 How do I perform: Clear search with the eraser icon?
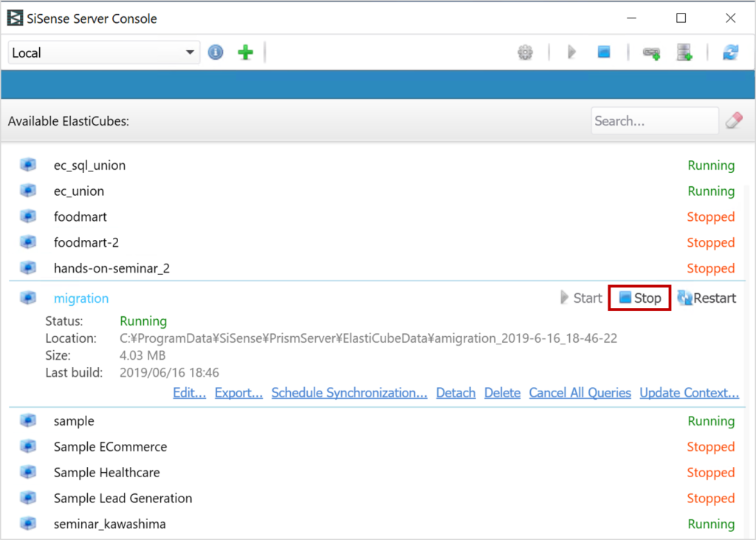[x=735, y=120]
